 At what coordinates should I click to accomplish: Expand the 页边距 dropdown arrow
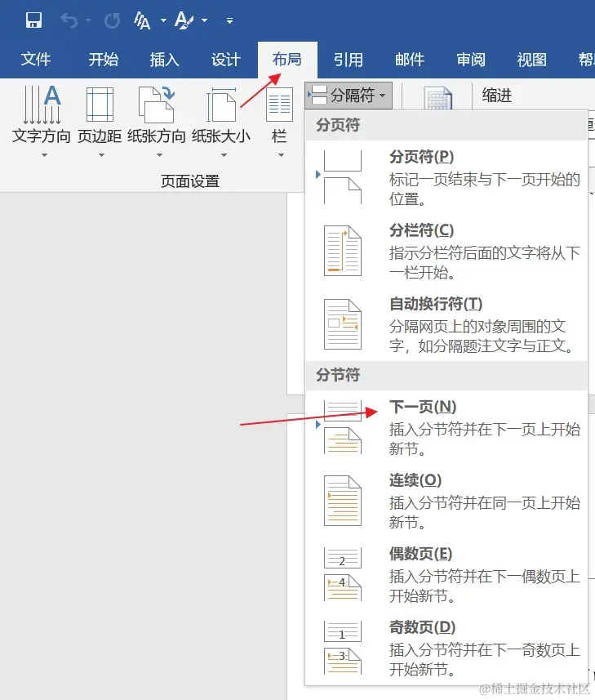coord(101,155)
